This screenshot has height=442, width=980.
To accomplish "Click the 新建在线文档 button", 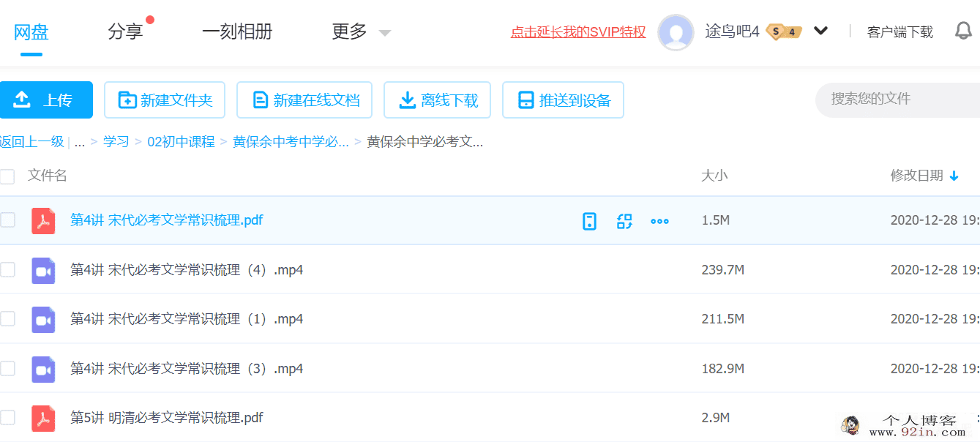I will point(304,100).
